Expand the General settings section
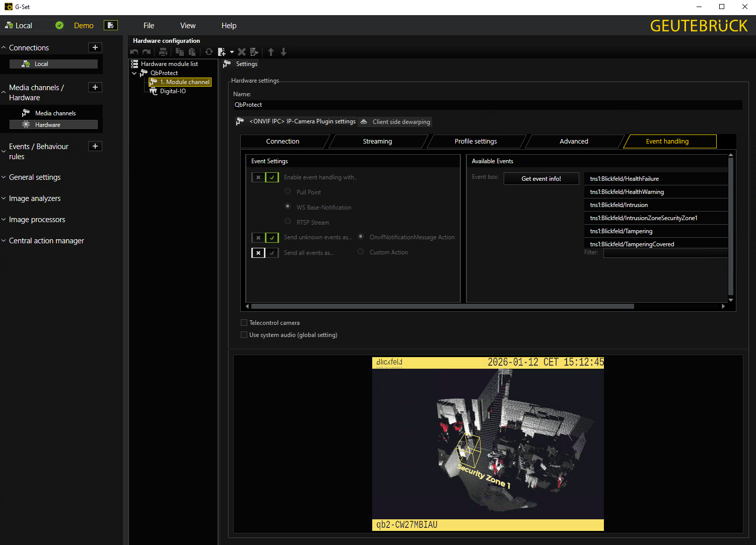756x545 pixels. click(35, 177)
